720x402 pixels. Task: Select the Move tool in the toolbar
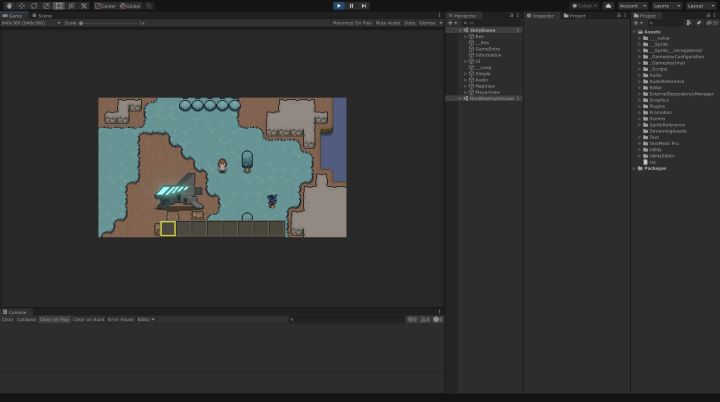(21, 5)
